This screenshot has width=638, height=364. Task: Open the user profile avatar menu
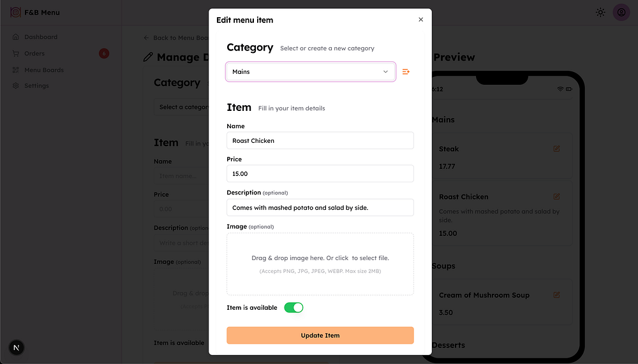click(621, 12)
